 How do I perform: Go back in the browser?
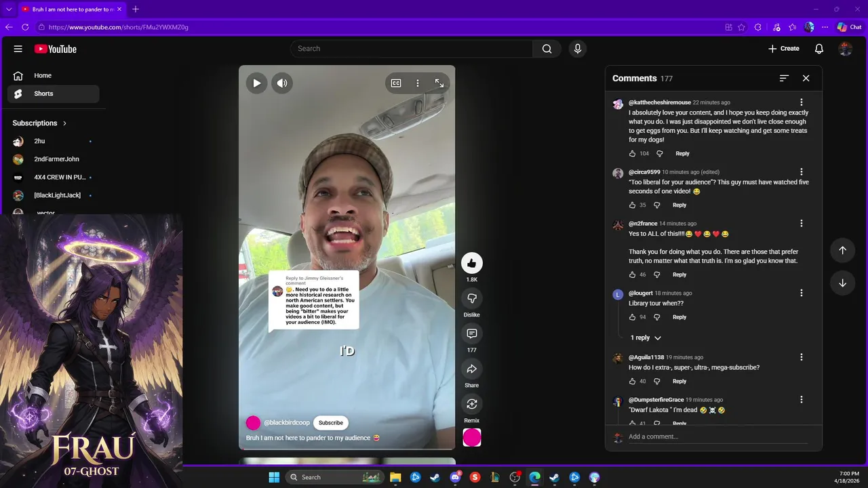coord(9,27)
